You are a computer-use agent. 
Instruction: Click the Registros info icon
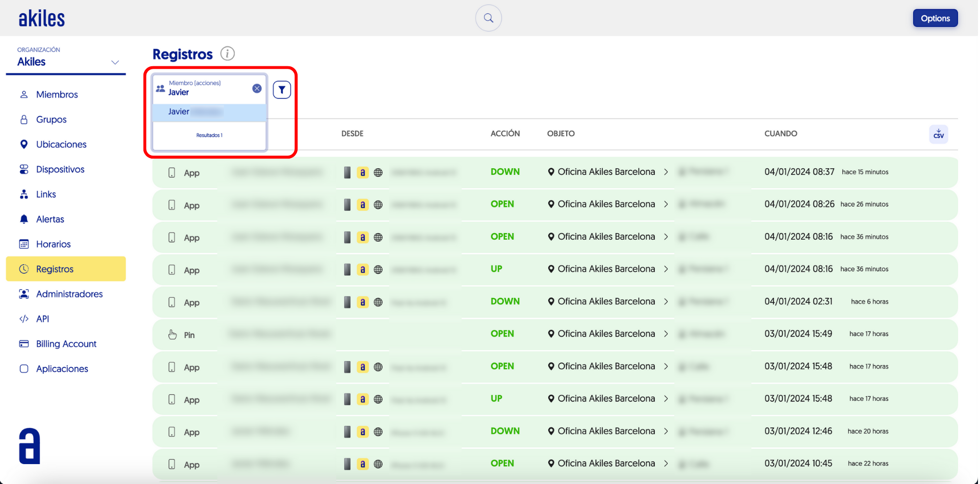228,54
